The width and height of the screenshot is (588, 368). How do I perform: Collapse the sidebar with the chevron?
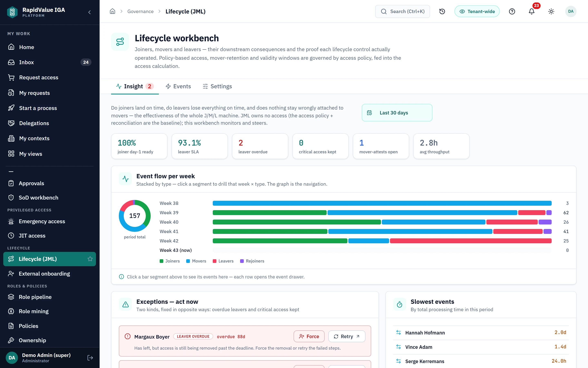point(89,12)
